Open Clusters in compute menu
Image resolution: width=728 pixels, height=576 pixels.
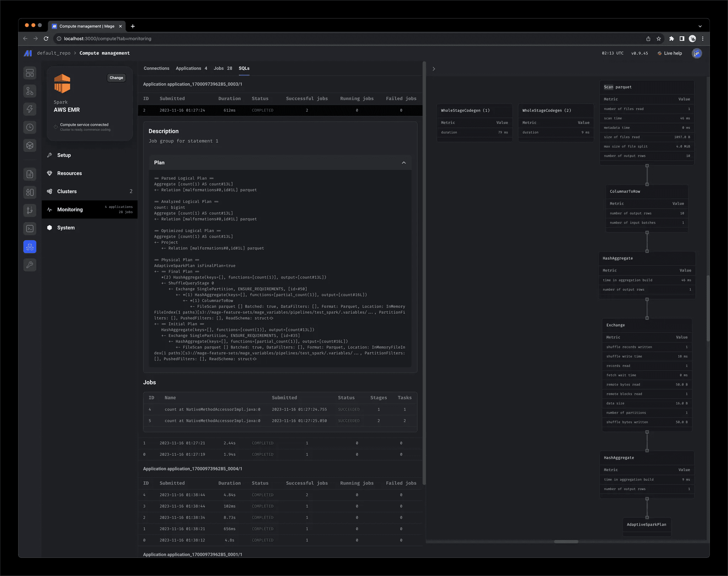90,192
